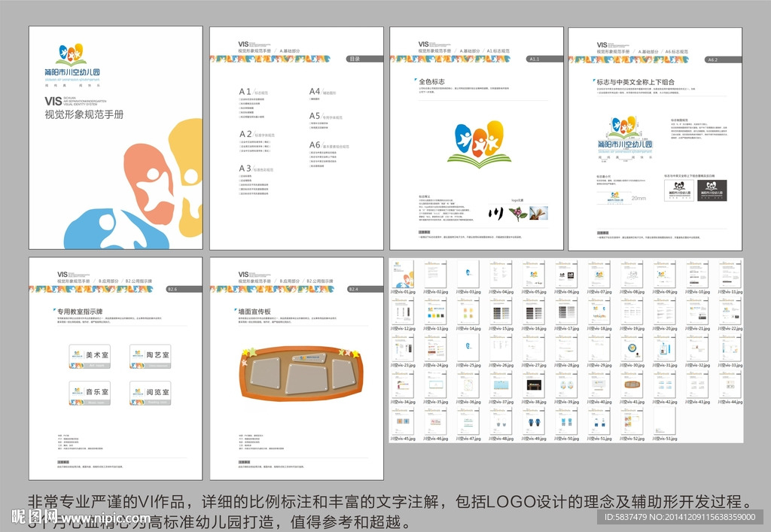The image size is (771, 532).
Task: Select the 美术室 classroom sign
Action: point(90,356)
